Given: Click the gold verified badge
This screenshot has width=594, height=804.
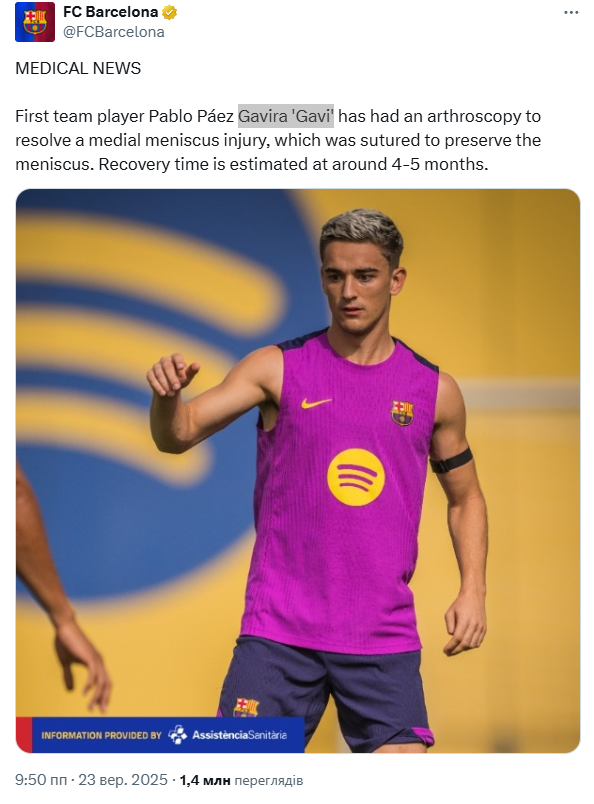Looking at the screenshot, I should coord(170,12).
